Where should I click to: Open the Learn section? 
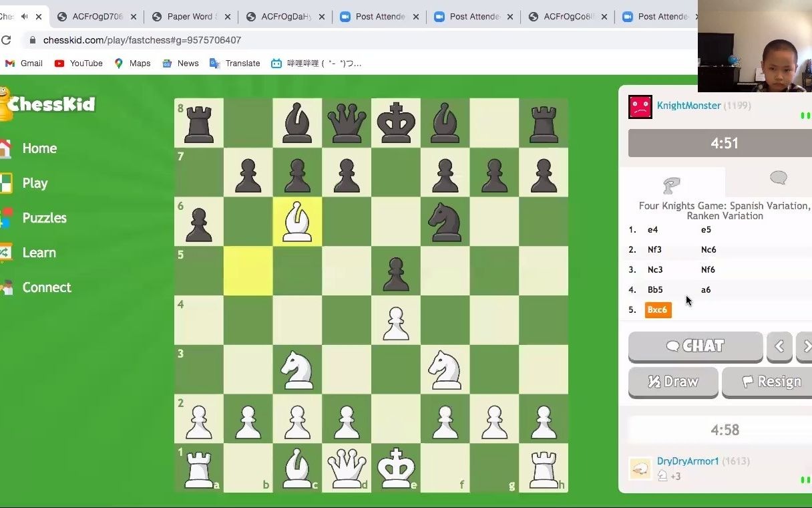tap(39, 252)
